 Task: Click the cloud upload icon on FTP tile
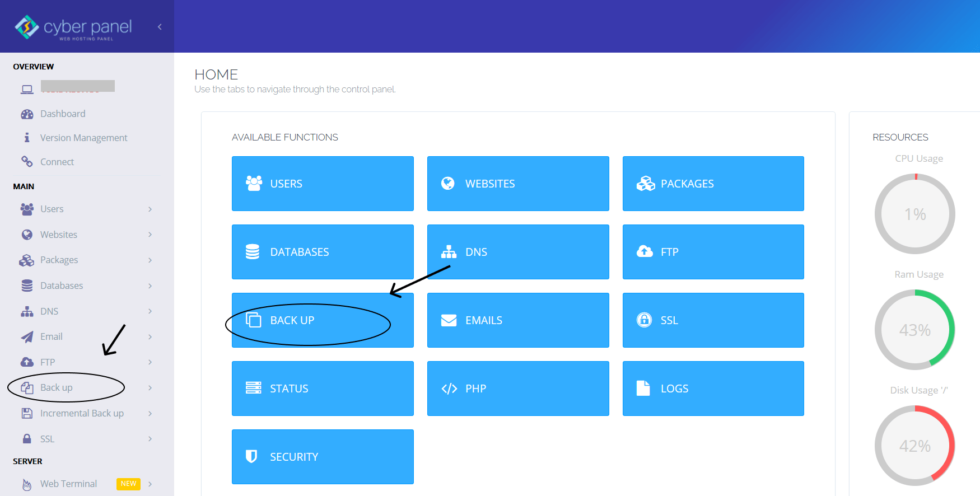645,251
